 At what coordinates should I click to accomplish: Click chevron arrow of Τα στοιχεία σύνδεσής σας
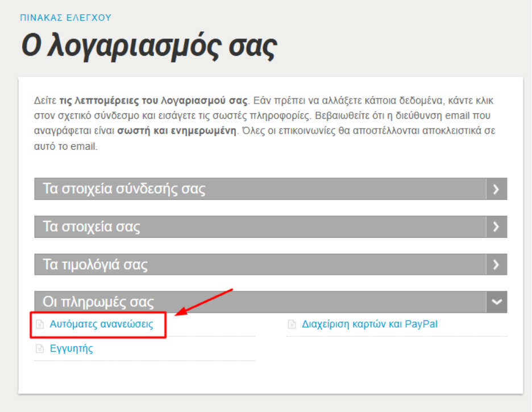tap(496, 189)
